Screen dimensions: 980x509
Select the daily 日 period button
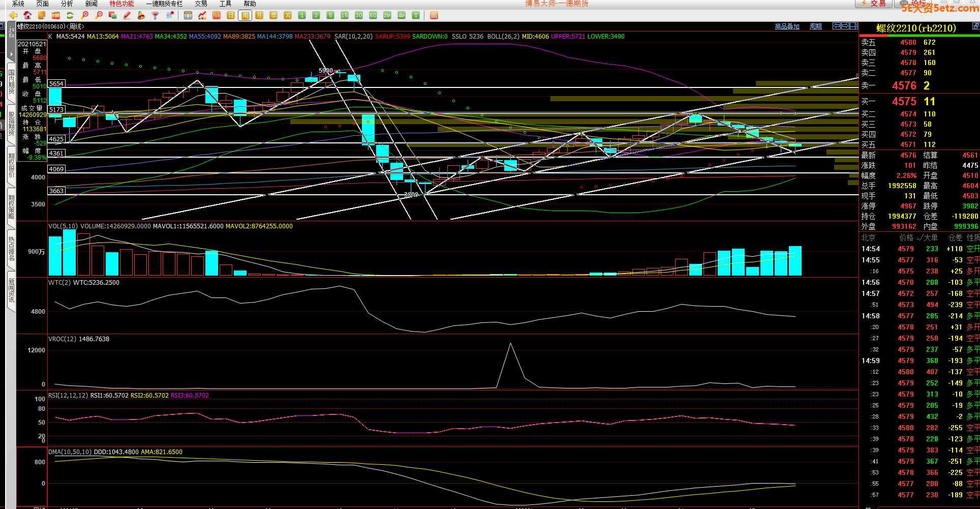(231, 16)
